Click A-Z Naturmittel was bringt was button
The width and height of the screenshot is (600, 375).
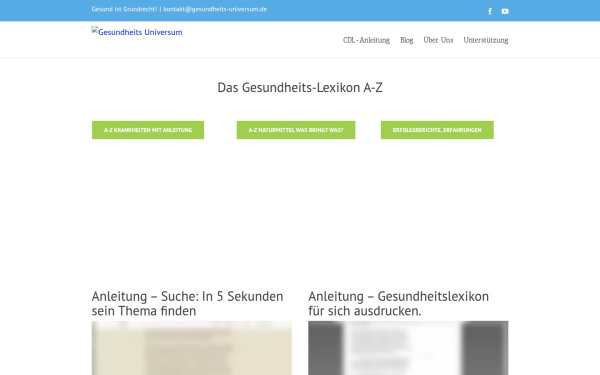(x=296, y=130)
